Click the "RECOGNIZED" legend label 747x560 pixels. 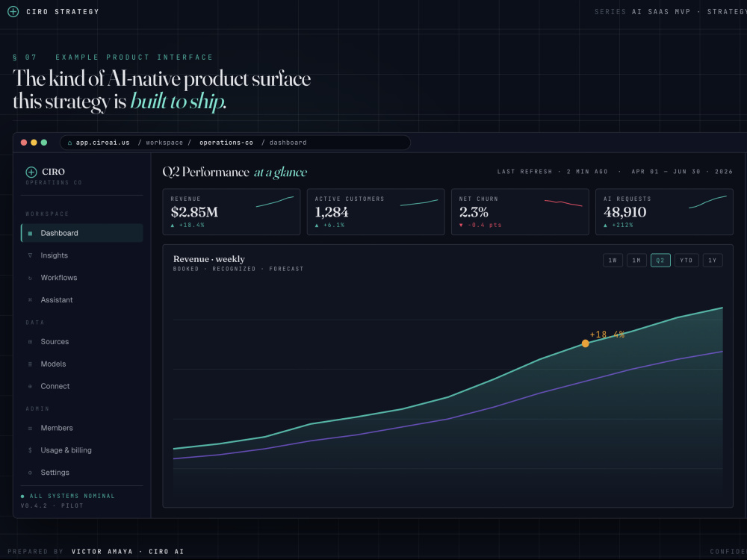(x=234, y=270)
